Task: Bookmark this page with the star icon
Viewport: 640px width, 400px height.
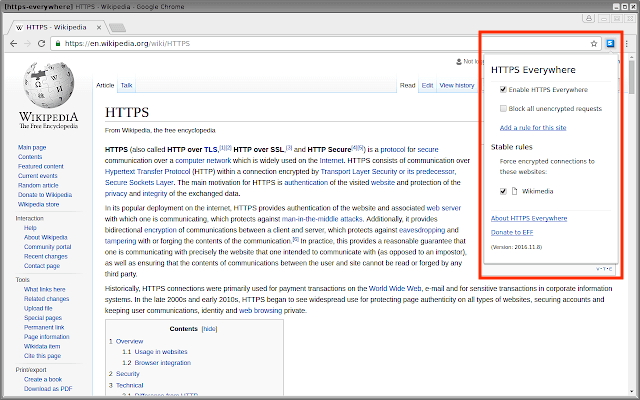Action: (x=593, y=44)
